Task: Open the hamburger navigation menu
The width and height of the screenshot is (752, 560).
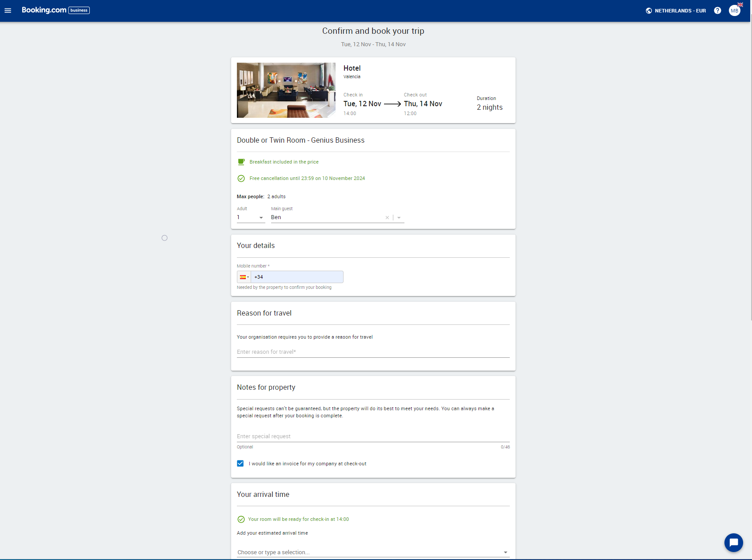Action: tap(8, 10)
